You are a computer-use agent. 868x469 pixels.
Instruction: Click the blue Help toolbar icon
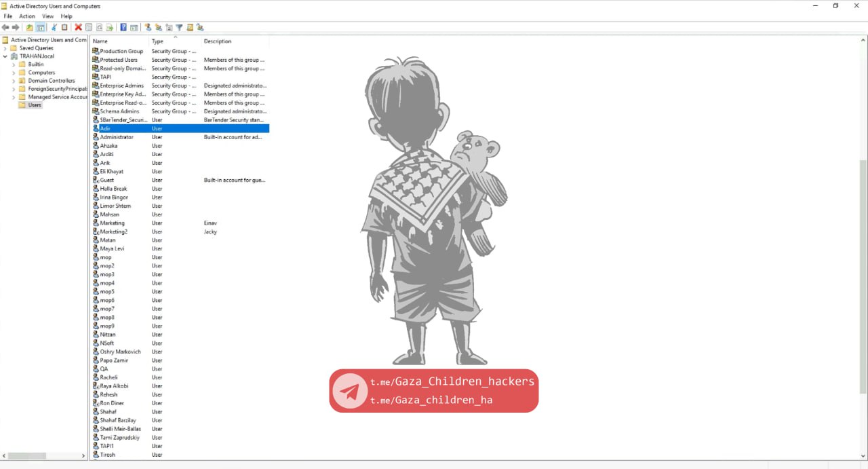pos(123,28)
